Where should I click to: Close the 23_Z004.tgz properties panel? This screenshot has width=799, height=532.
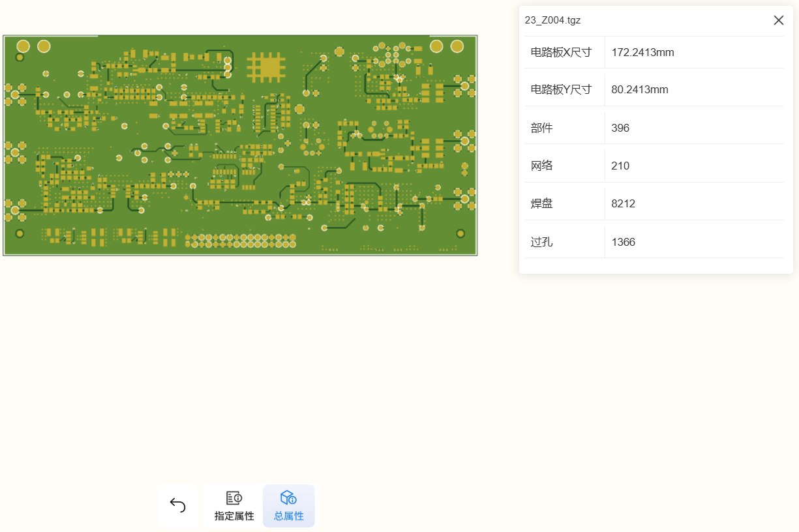pyautogui.click(x=778, y=20)
